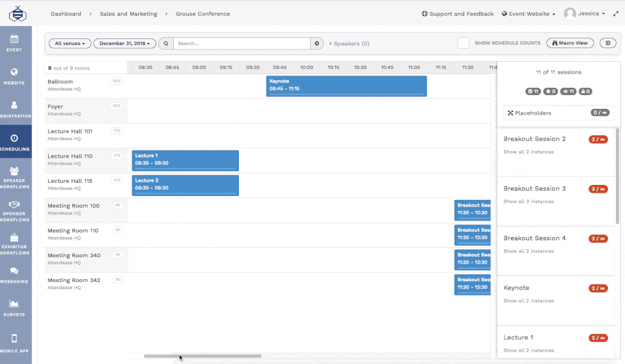Click the Lecture Hall 110 capacity badge 175
Image resolution: width=625 pixels, height=364 pixels.
pos(117,156)
